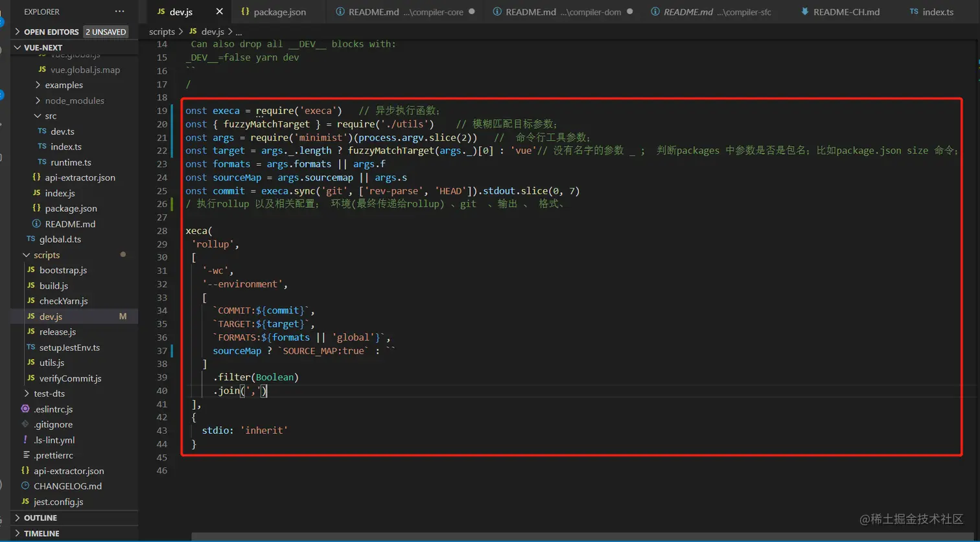Close the dev.js tab with its X
Screen dimensions: 980x542
[220, 12]
